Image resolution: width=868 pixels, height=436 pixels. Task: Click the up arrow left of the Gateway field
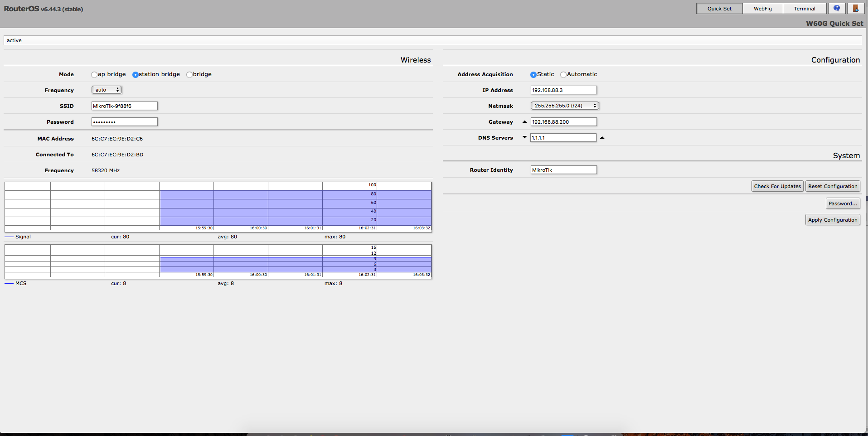[524, 122]
